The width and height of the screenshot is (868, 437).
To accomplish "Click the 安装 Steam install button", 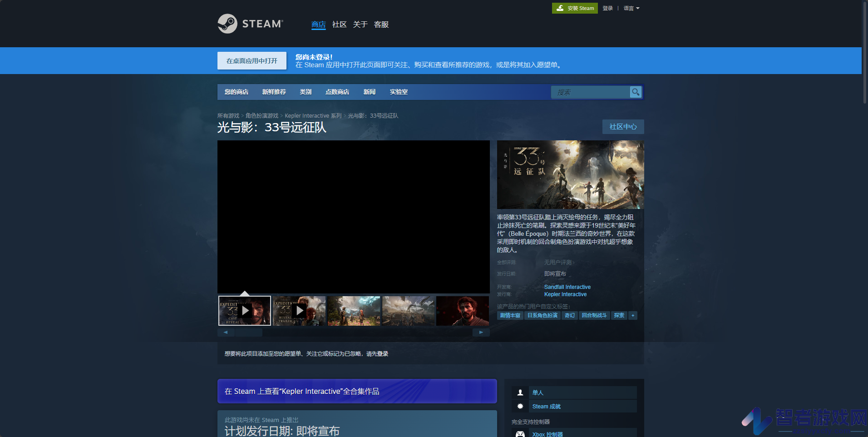I will (x=575, y=8).
